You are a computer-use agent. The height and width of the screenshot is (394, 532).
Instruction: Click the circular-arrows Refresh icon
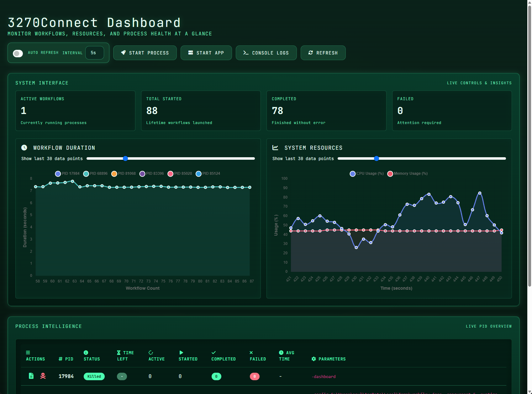(311, 53)
